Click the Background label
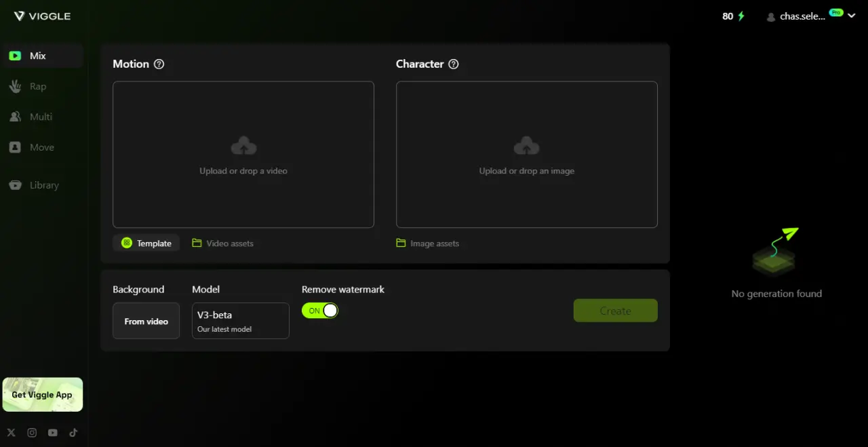 pyautogui.click(x=138, y=289)
